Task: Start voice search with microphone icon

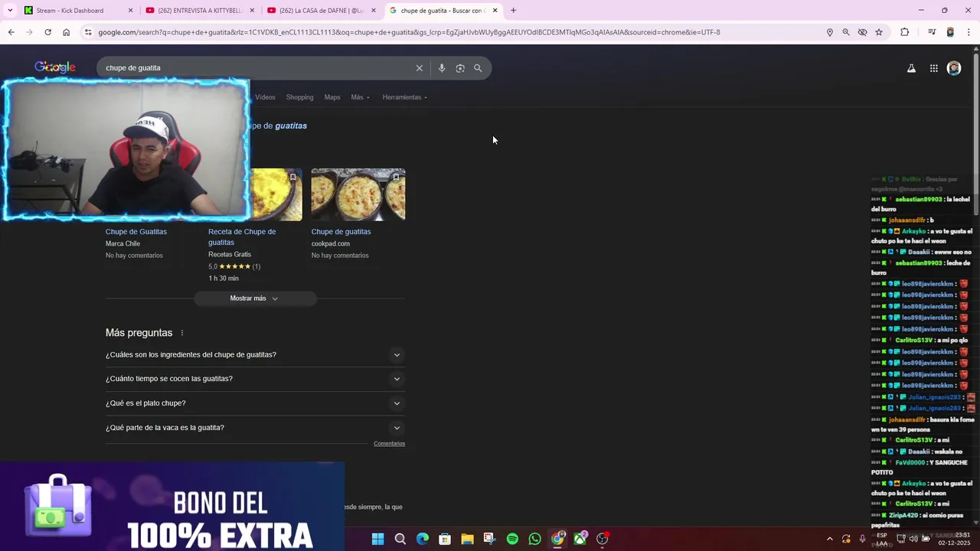Action: (x=442, y=68)
